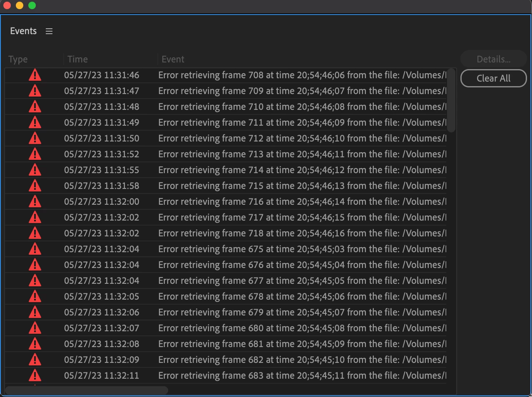Click the warning icon for frame 710 error
The height and width of the screenshot is (397, 532).
point(35,107)
